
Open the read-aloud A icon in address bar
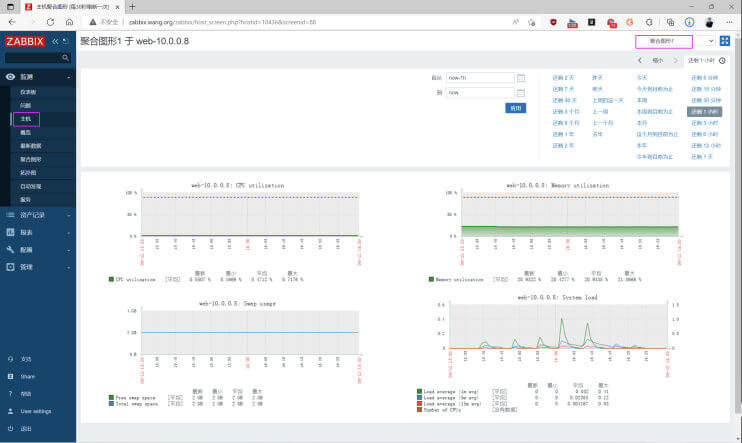(x=515, y=22)
